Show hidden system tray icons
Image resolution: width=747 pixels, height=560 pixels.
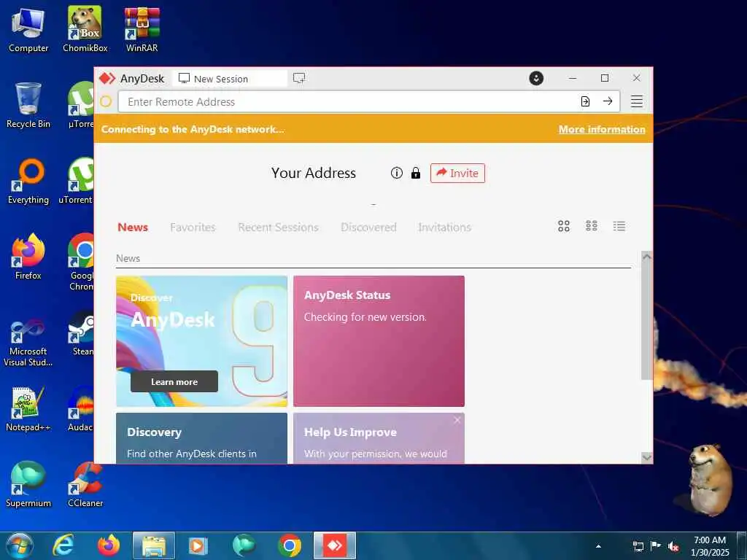598,546
